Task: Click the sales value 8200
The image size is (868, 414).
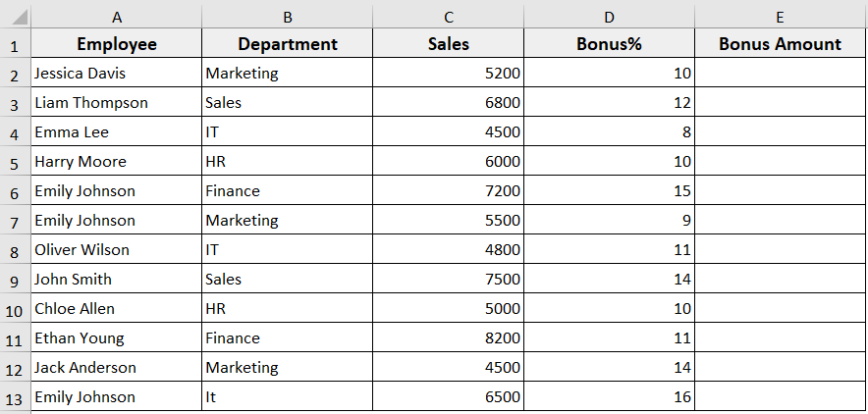Action: [x=449, y=338]
